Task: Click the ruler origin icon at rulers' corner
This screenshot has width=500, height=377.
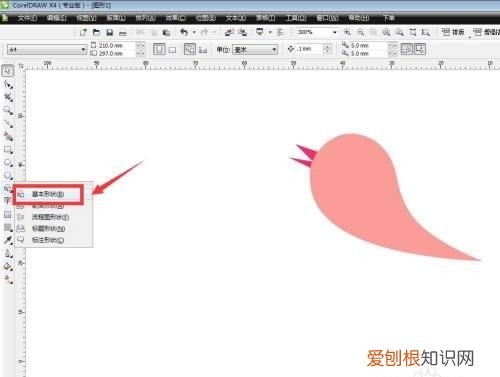Action: coord(21,66)
